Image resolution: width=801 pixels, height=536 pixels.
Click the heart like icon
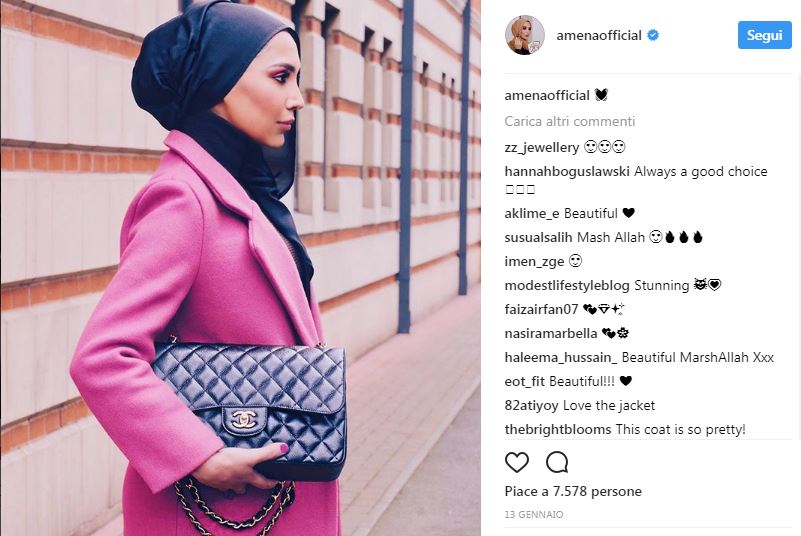tap(516, 462)
